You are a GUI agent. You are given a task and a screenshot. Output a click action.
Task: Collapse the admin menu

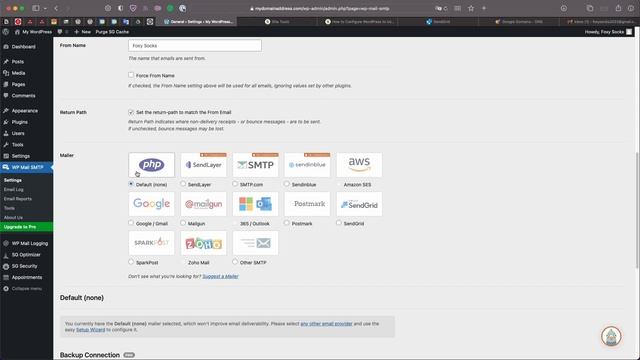[27, 289]
